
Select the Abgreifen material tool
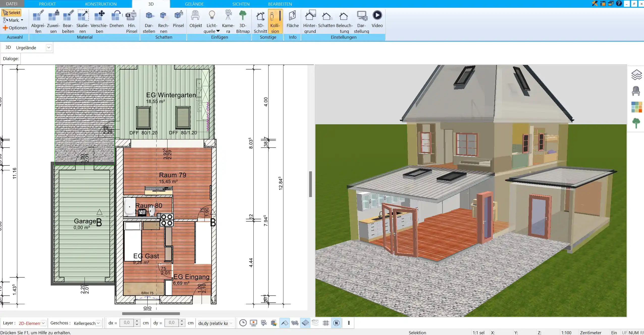(x=38, y=22)
